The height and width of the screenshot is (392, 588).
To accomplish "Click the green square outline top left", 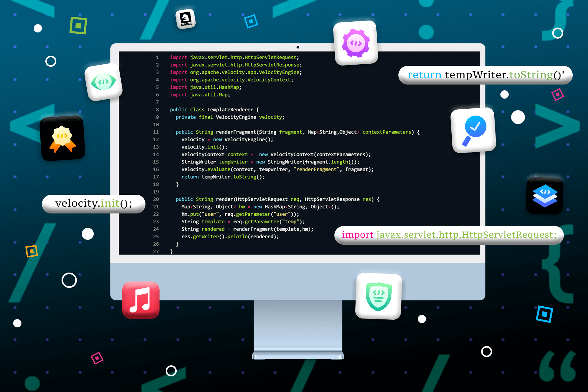I will [78, 25].
